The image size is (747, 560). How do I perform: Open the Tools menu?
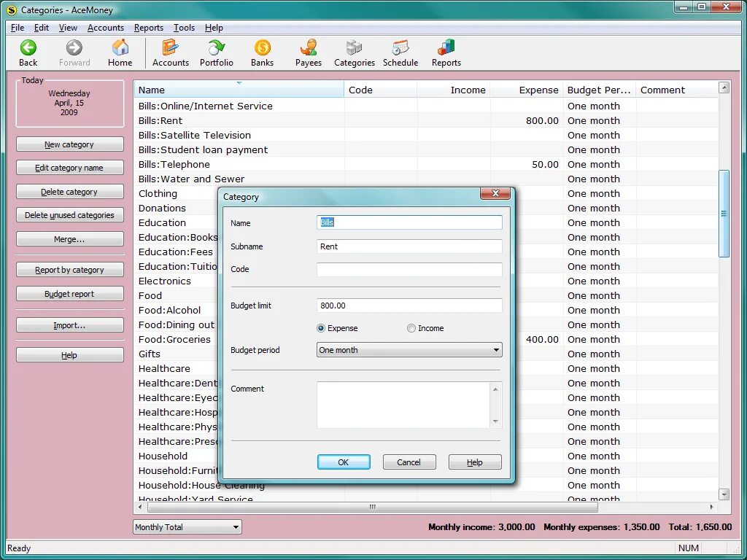pos(184,28)
